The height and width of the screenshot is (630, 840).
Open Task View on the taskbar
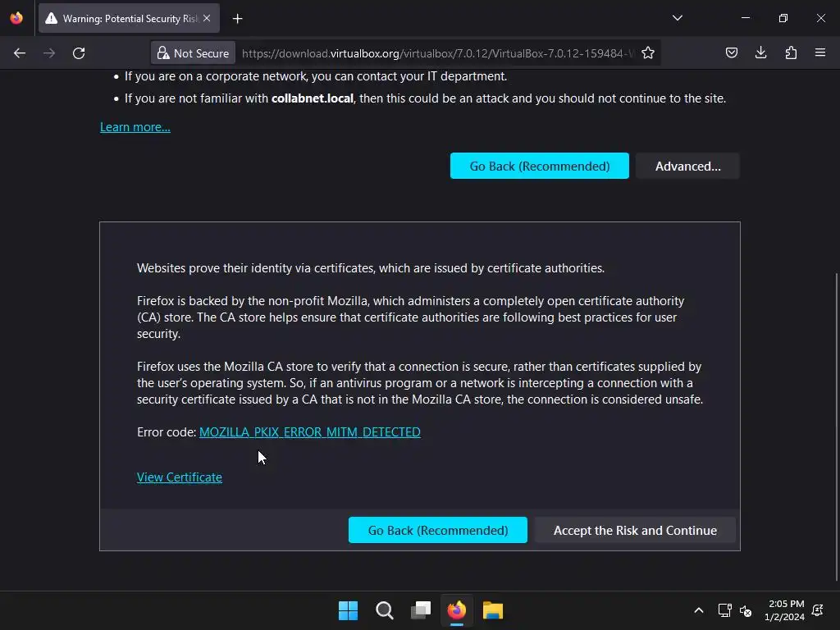[x=421, y=610]
